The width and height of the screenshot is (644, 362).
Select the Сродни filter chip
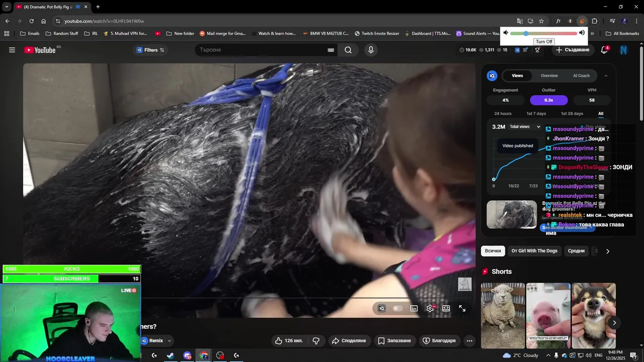(576, 251)
